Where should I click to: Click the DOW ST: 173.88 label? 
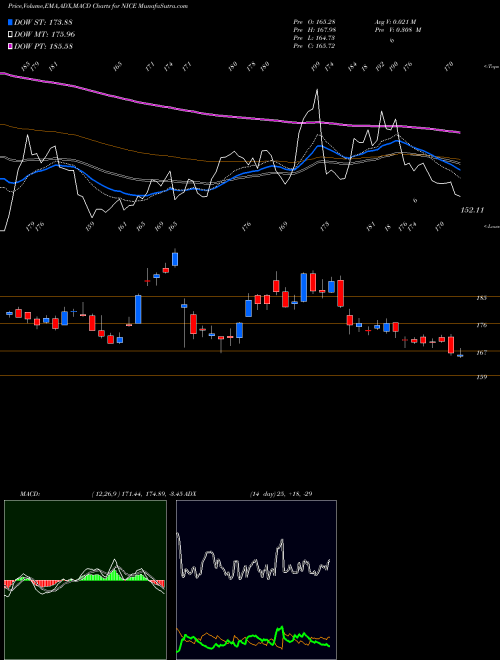pyautogui.click(x=44, y=22)
